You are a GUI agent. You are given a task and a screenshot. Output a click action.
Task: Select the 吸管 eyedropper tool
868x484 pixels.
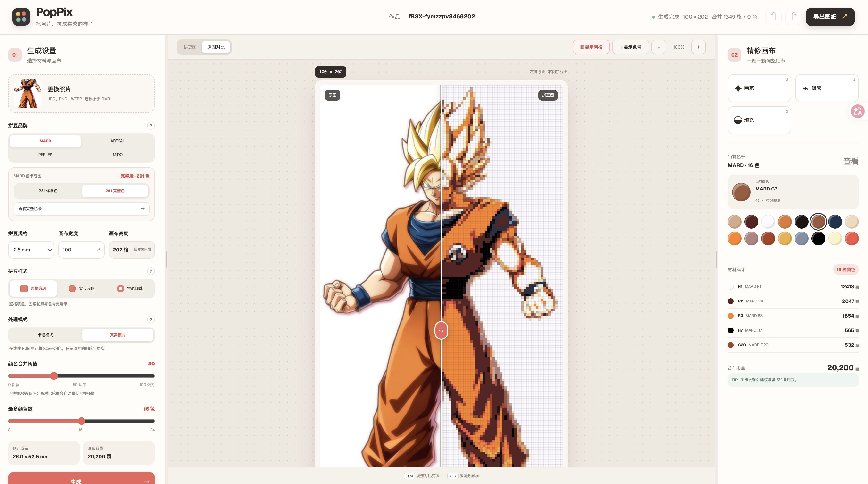[x=826, y=88]
